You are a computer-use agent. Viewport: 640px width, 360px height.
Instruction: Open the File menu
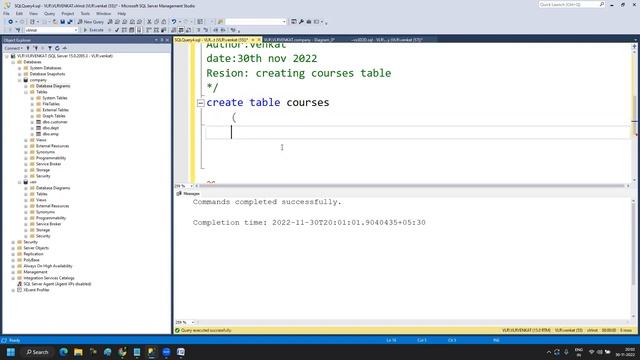pyautogui.click(x=6, y=13)
